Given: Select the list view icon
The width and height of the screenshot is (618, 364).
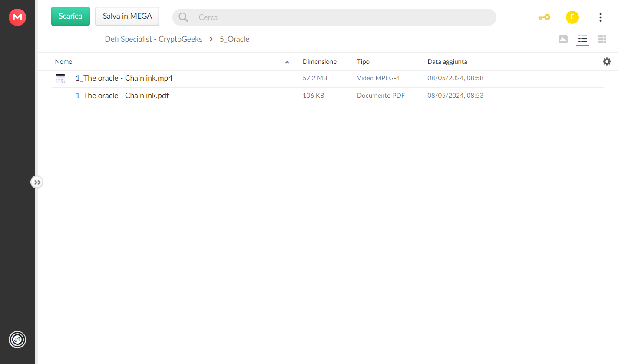Looking at the screenshot, I should click(583, 39).
